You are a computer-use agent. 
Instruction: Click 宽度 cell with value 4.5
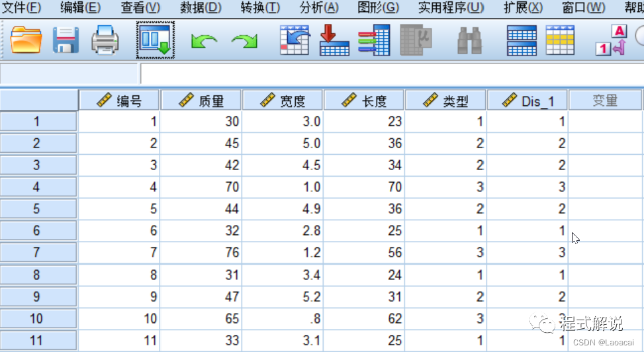[x=283, y=165]
